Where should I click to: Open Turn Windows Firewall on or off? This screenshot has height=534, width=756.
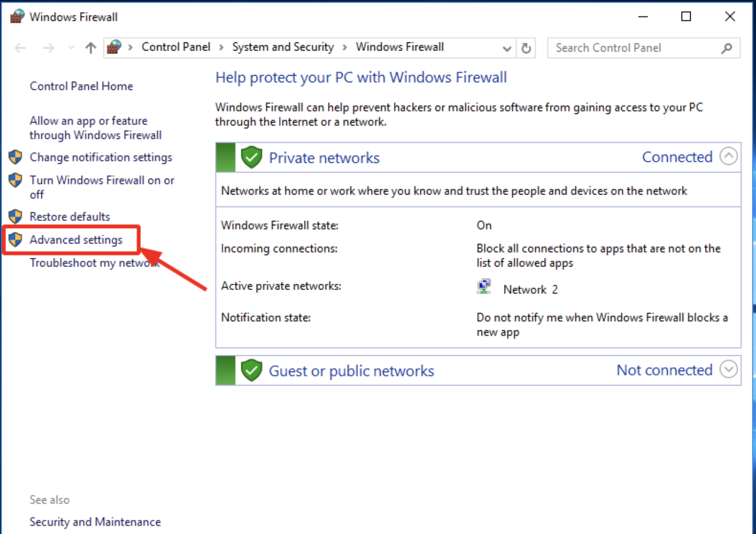[102, 180]
